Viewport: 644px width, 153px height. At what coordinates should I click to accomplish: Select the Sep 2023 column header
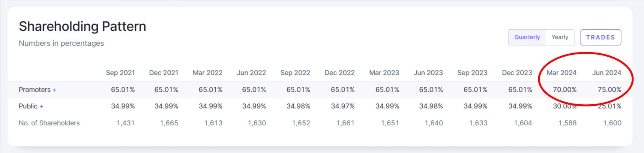[472, 73]
